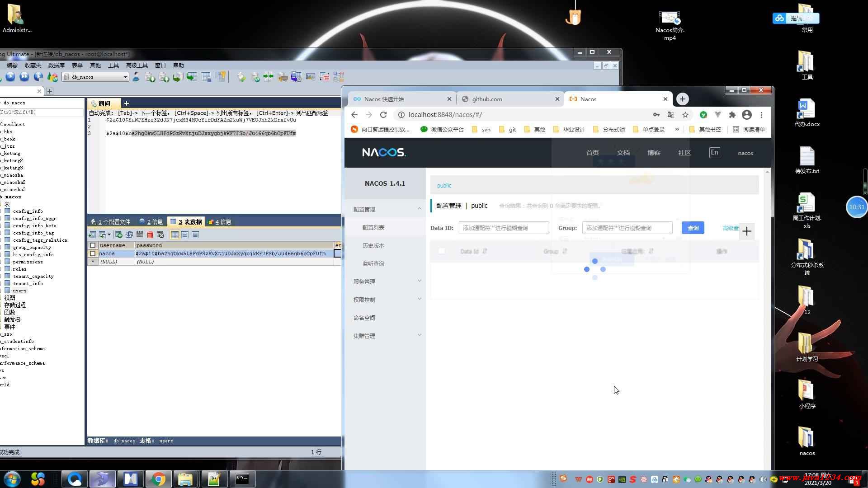Switch results to grid view icon
The height and width of the screenshot is (488, 868).
pos(175,235)
